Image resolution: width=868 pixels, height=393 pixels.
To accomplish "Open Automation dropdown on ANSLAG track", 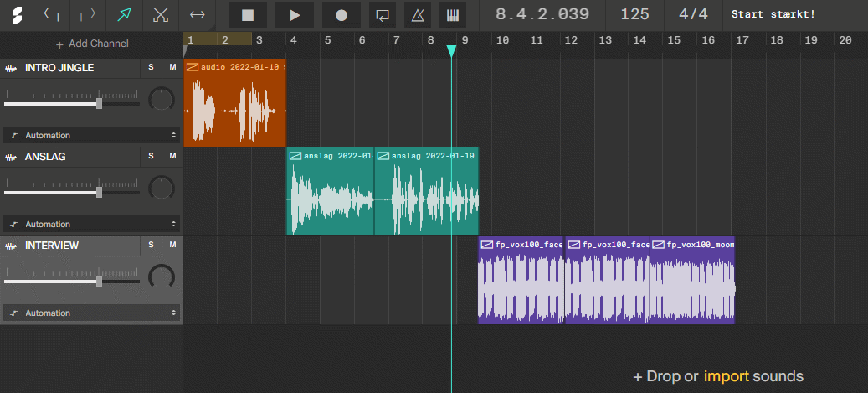I will coord(91,224).
